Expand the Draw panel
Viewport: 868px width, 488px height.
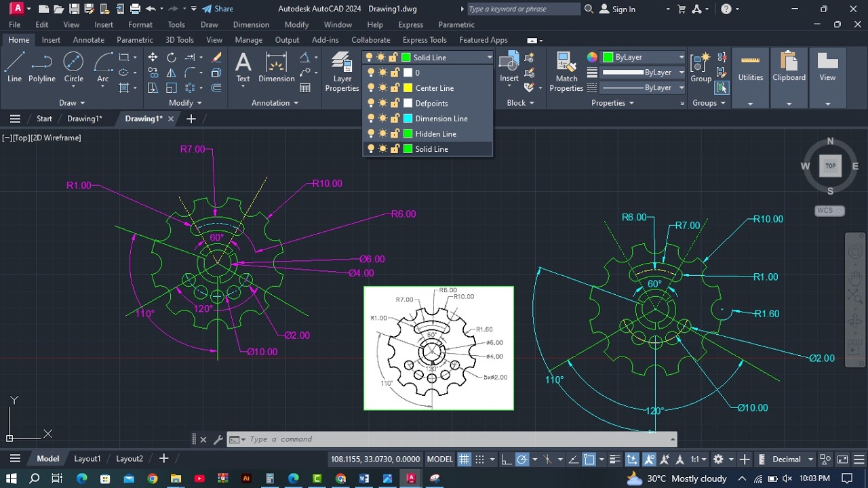[x=72, y=103]
